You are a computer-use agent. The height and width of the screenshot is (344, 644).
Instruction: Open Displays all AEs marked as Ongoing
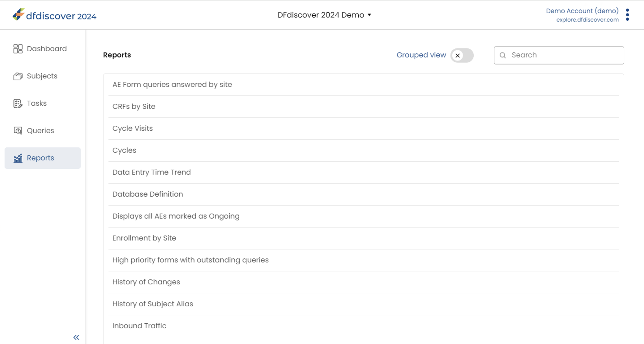(x=363, y=216)
